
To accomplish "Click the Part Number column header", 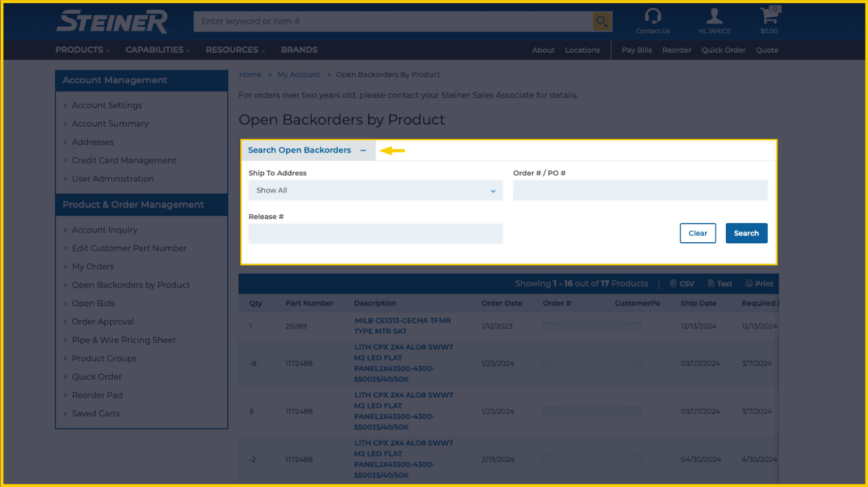I will point(310,303).
